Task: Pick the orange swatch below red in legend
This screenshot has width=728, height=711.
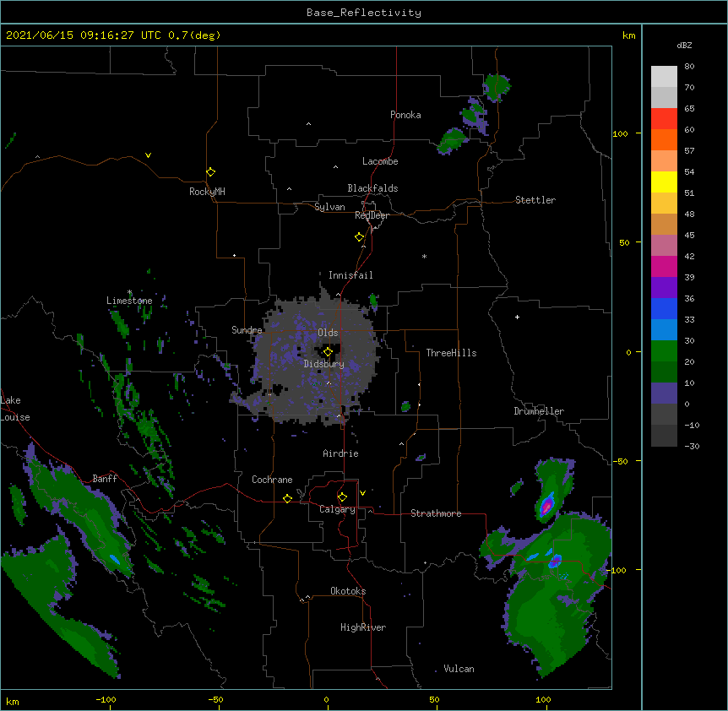Action: (x=664, y=139)
